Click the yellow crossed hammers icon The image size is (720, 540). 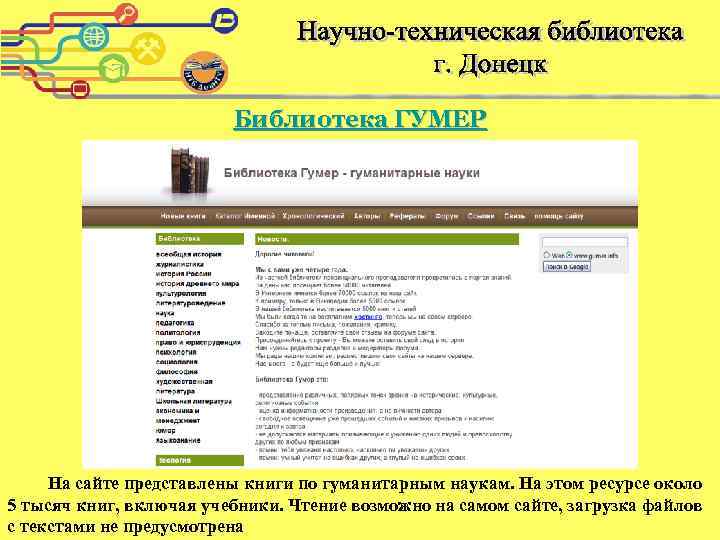click(147, 49)
